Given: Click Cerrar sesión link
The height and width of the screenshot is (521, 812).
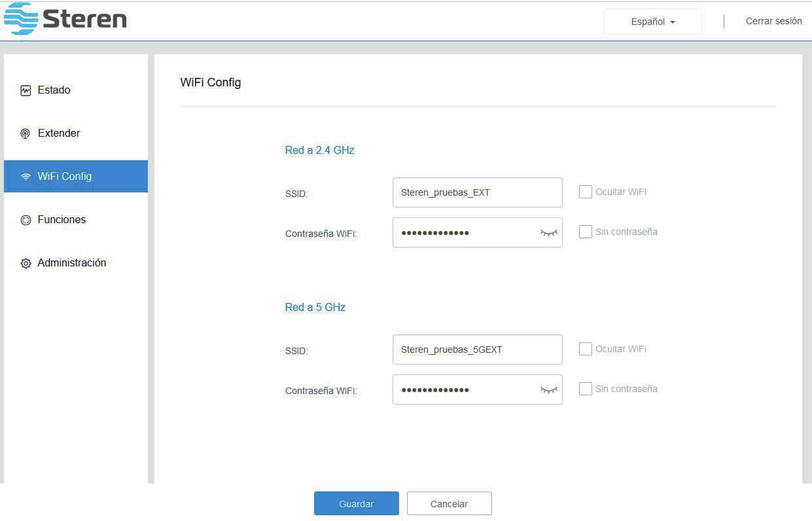Looking at the screenshot, I should 773,21.
